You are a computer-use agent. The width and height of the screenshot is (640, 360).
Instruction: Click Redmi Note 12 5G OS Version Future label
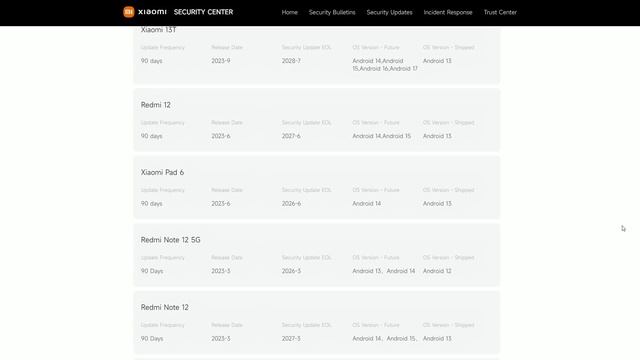(376, 258)
